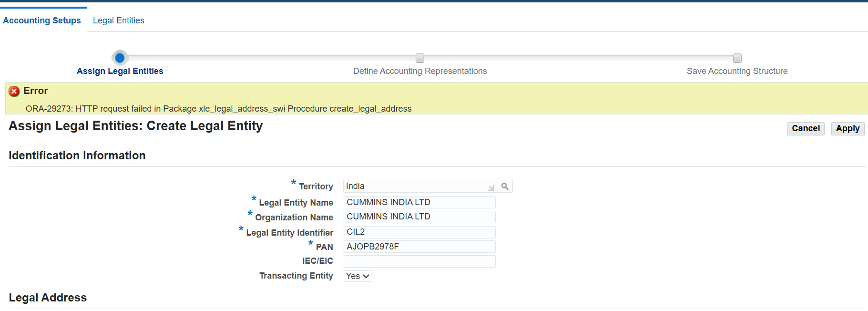The image size is (868, 311).
Task: Edit the PAN field
Action: [x=419, y=247]
